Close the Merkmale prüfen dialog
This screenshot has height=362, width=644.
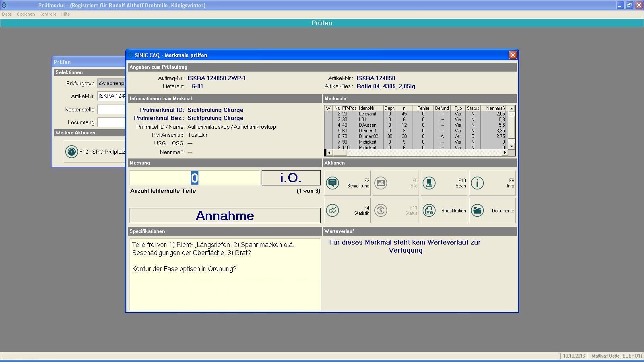(512, 55)
